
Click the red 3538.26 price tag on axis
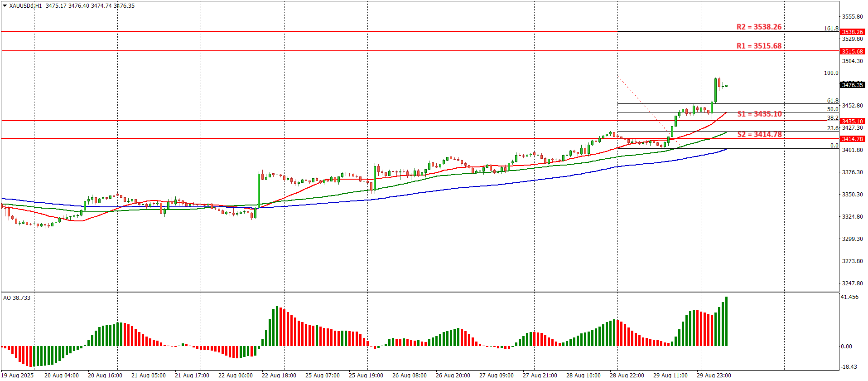click(x=852, y=32)
